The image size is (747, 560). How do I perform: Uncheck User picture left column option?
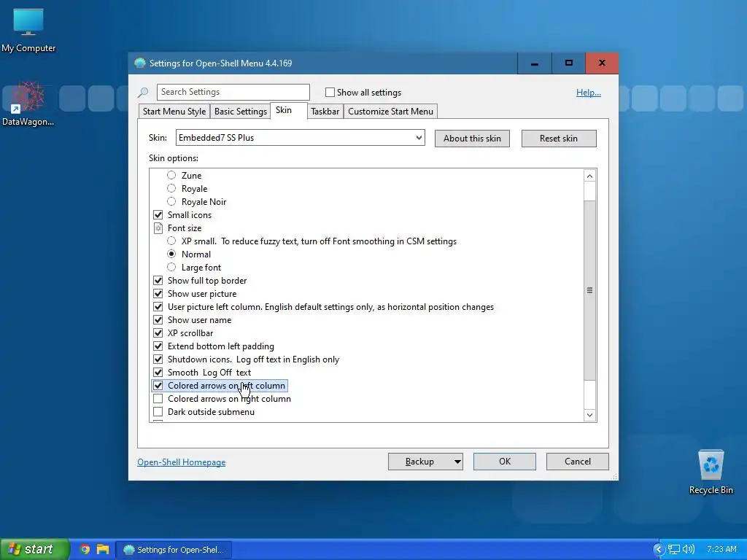coord(158,307)
